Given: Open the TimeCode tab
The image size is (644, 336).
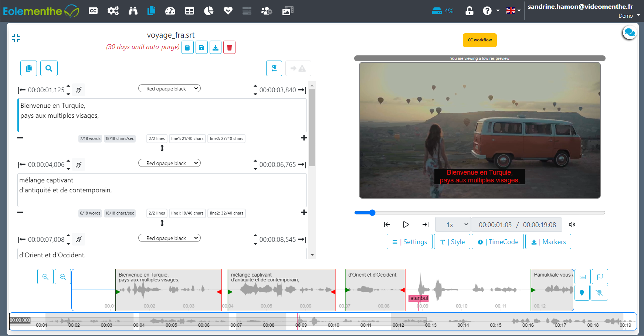Looking at the screenshot, I should point(497,241).
